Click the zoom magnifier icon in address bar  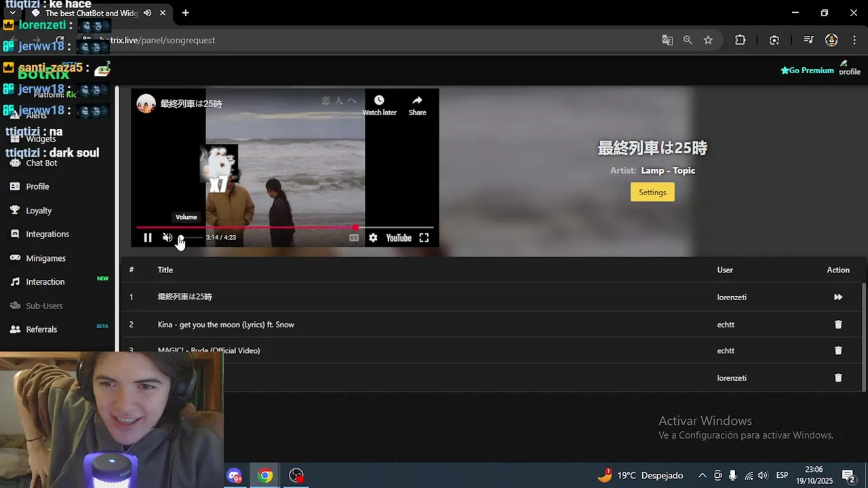(x=688, y=40)
